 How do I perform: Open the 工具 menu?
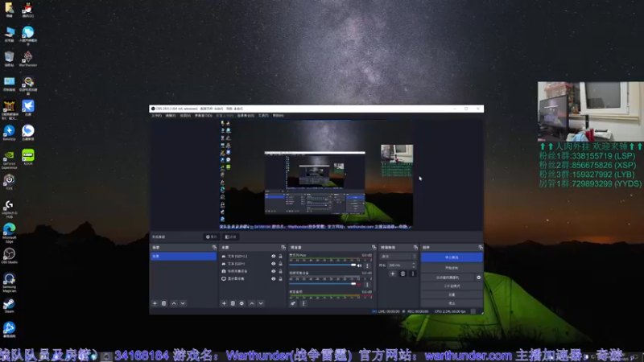pos(263,116)
